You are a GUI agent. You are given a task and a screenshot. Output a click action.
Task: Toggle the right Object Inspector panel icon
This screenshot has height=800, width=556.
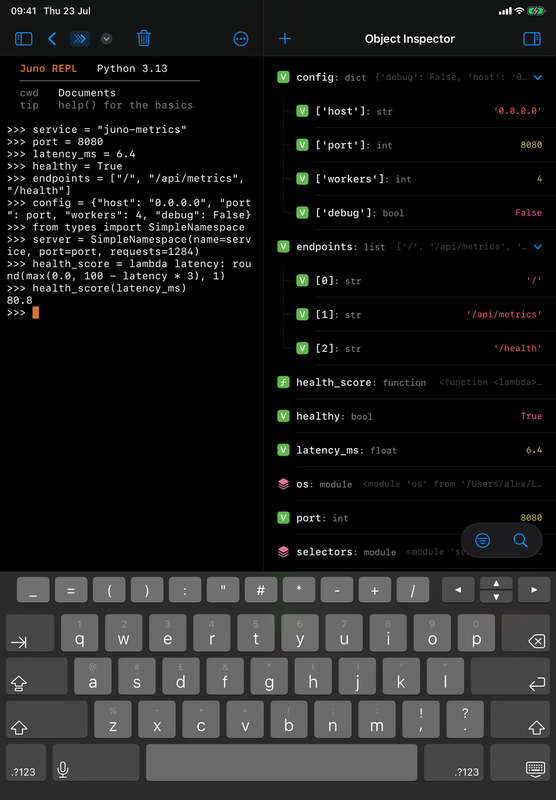coord(532,39)
